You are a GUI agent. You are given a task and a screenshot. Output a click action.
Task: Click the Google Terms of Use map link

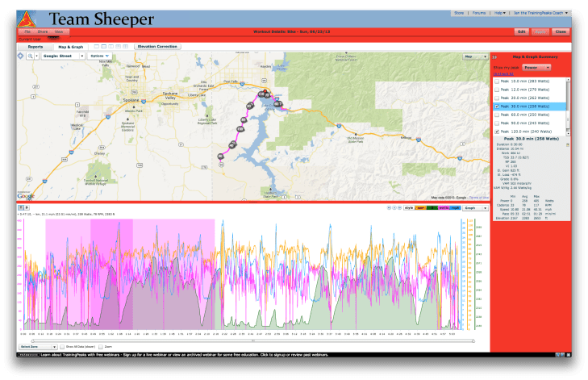(x=478, y=198)
